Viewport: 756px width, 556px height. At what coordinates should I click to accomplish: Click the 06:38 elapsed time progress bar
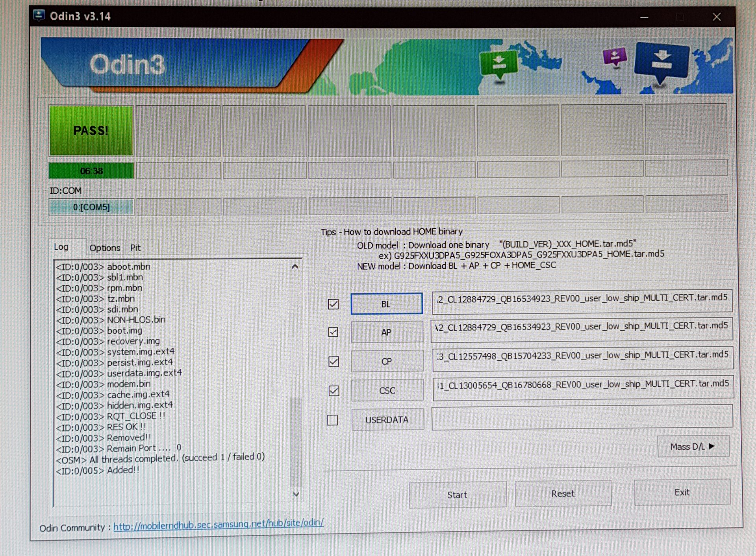pyautogui.click(x=91, y=171)
